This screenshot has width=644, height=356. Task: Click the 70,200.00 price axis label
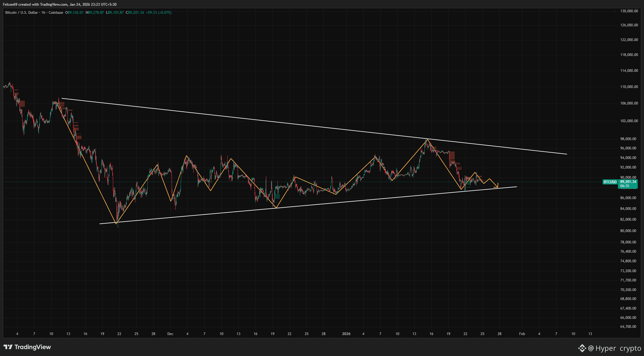(628, 290)
